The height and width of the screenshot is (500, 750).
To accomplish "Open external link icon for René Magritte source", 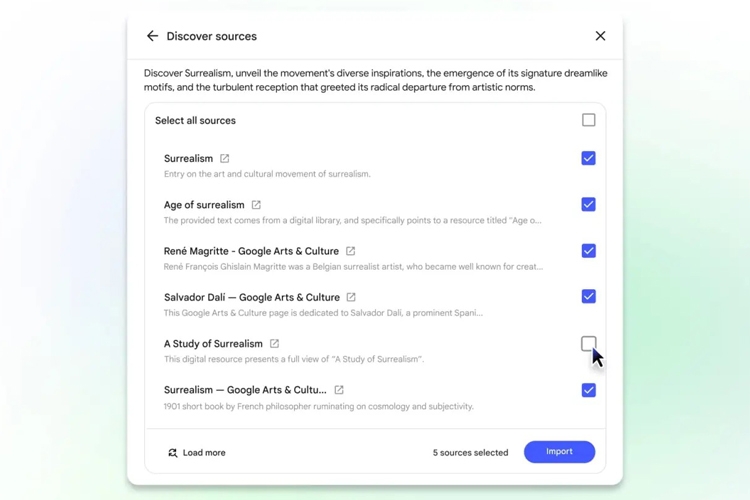I will tap(351, 251).
